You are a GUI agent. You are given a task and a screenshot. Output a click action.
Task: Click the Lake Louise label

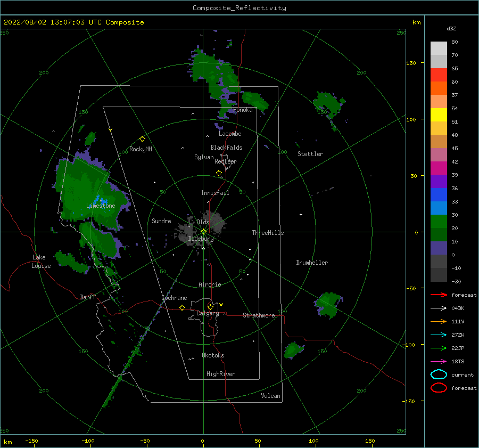[42, 262]
